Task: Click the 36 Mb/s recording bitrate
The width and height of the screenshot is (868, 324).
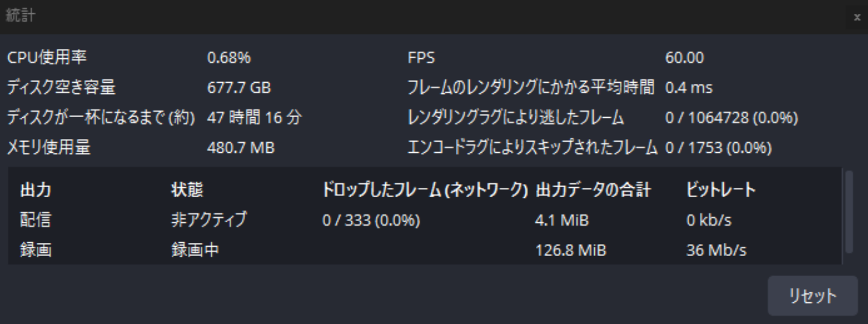Action: 716,250
